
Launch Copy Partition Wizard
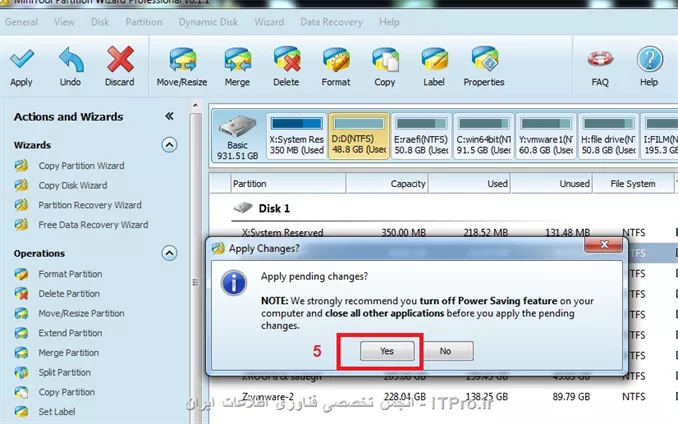[x=81, y=166]
